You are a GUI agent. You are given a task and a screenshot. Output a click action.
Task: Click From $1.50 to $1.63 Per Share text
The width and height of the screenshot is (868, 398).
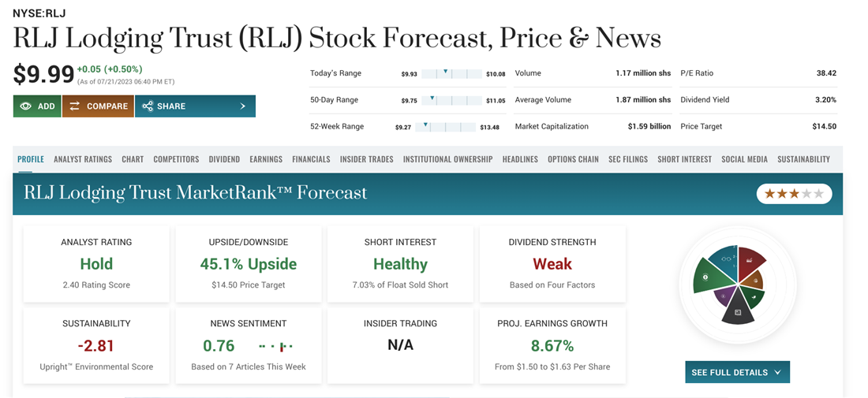pyautogui.click(x=552, y=366)
